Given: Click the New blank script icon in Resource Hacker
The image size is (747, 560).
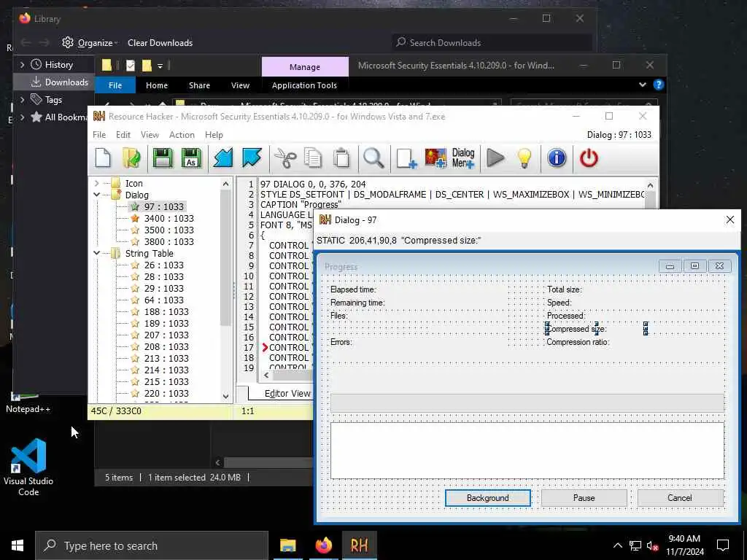Looking at the screenshot, I should point(103,158).
